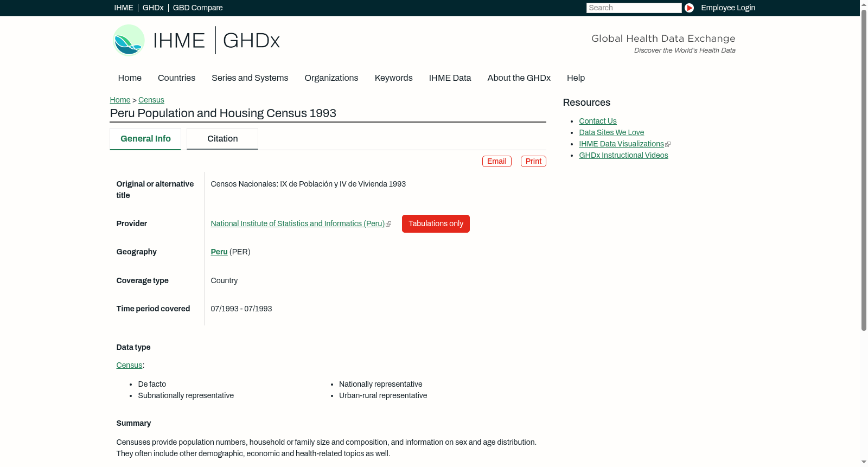Click the Nationally representative list item
The height and width of the screenshot is (467, 868).
click(x=381, y=384)
